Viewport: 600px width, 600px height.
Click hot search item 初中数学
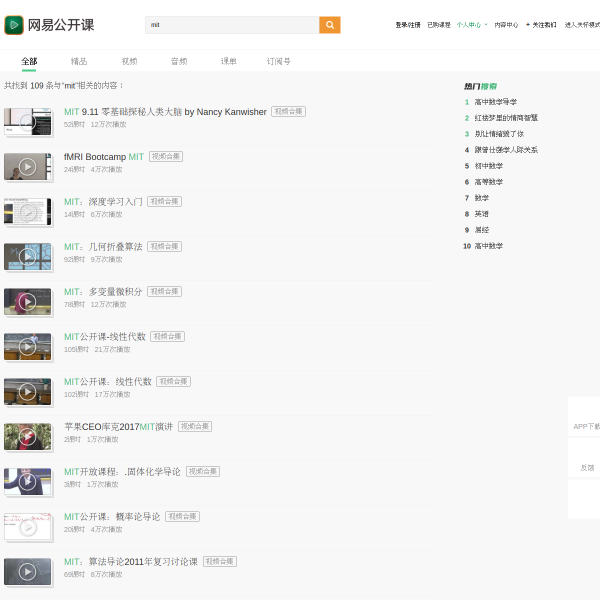[489, 166]
